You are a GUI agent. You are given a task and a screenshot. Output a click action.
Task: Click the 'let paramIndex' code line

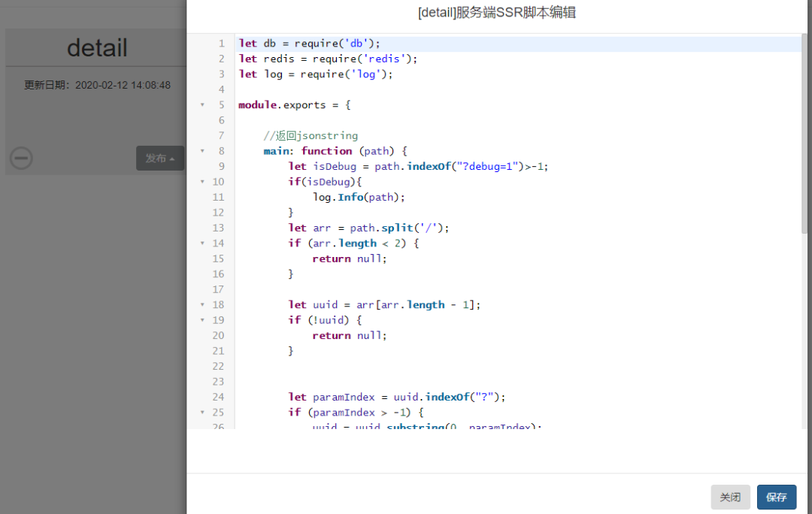click(x=397, y=397)
